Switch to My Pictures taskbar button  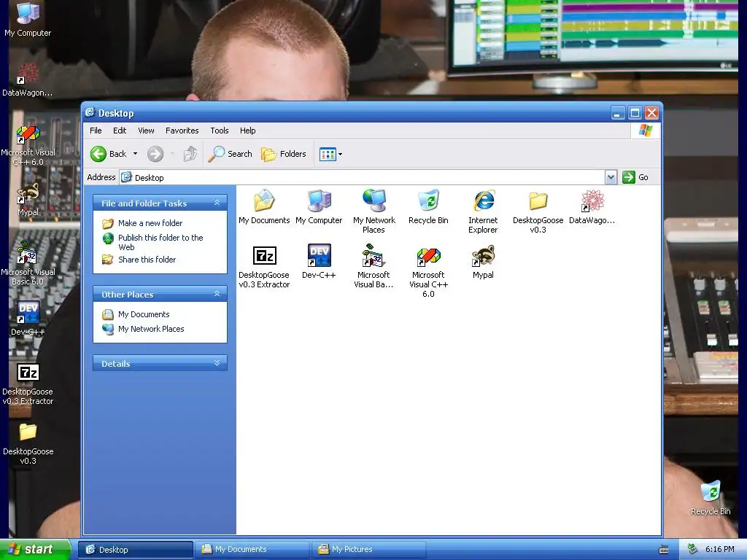[x=368, y=550]
